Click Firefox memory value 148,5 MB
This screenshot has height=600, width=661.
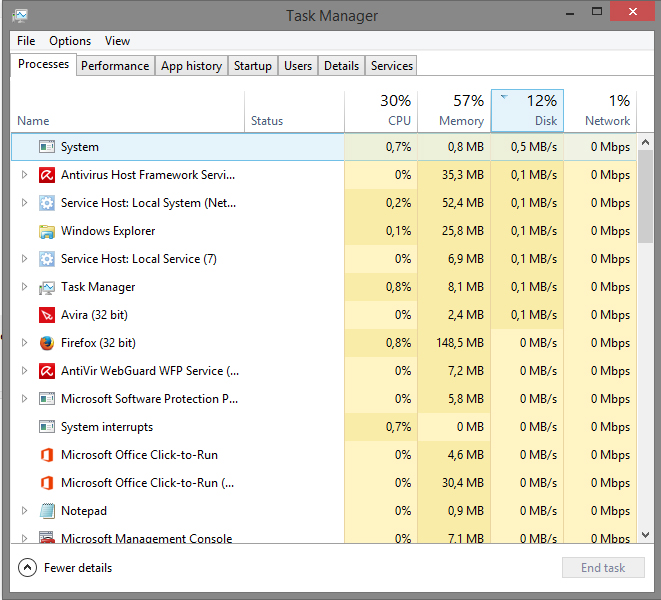coord(460,343)
